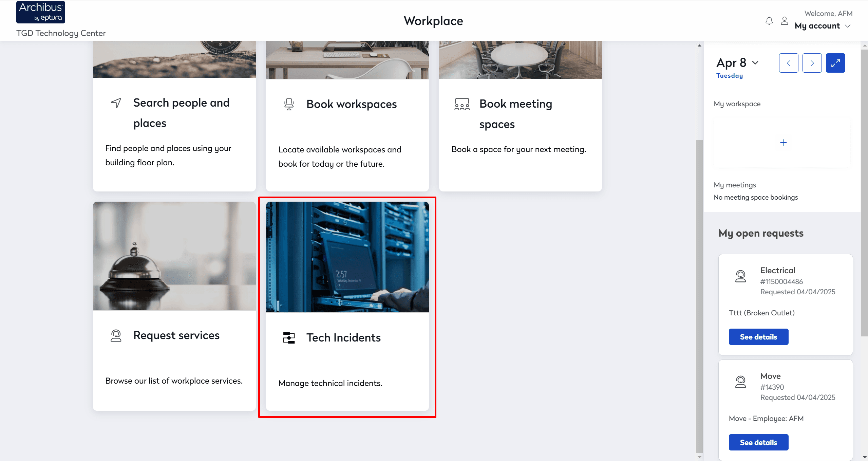Click the Book workspaces chair icon

pos(289,104)
